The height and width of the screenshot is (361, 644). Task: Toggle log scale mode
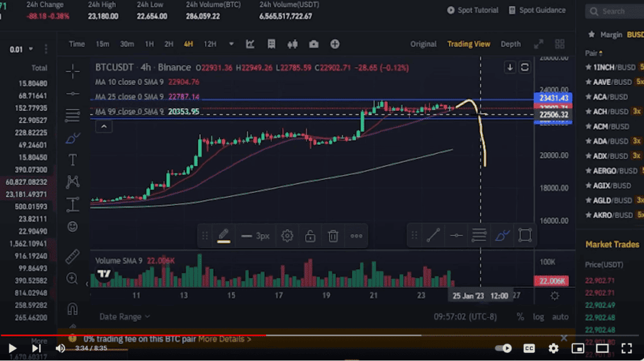pos(538,316)
